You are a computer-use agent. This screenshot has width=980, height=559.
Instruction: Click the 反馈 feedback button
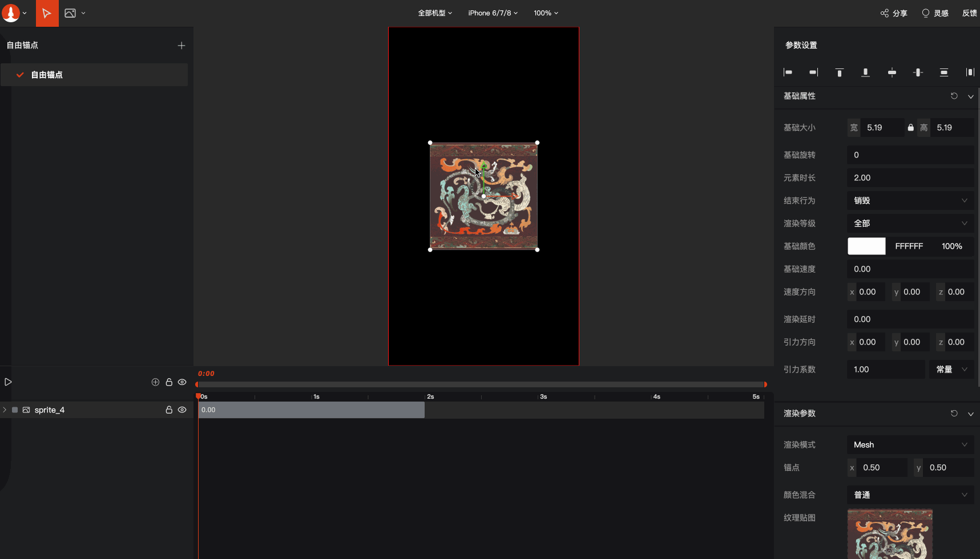coord(970,13)
